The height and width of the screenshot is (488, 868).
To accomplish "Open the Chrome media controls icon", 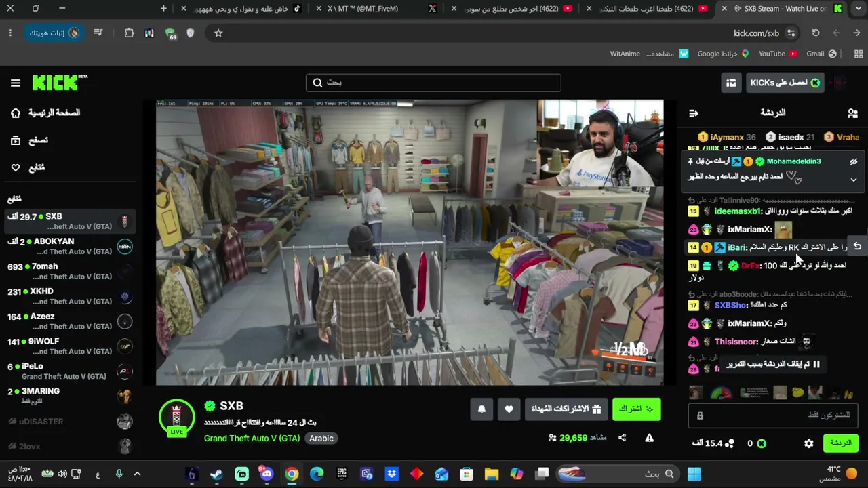I will click(98, 33).
